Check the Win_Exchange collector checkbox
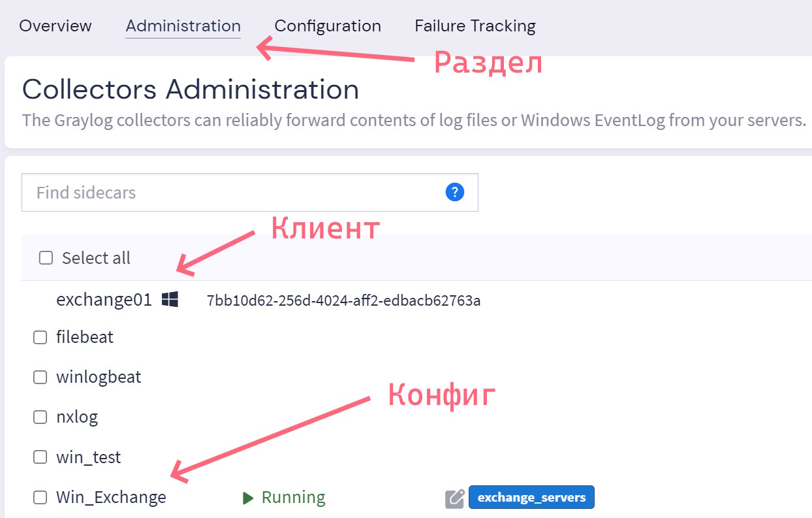 point(40,498)
